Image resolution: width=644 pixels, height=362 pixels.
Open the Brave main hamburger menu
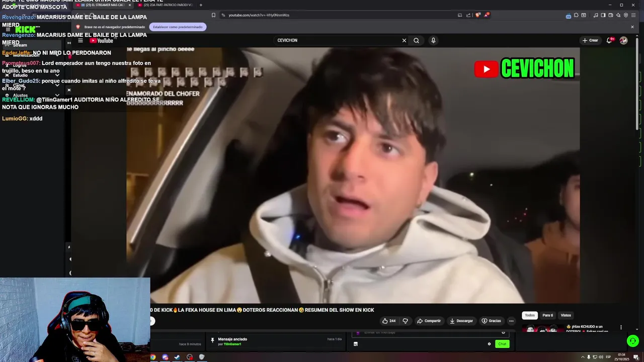633,15
